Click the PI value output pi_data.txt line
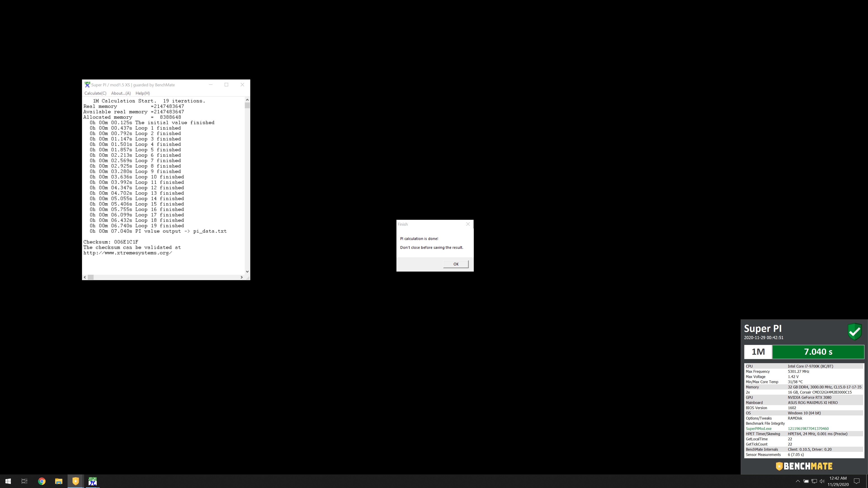The image size is (868, 488). 158,231
